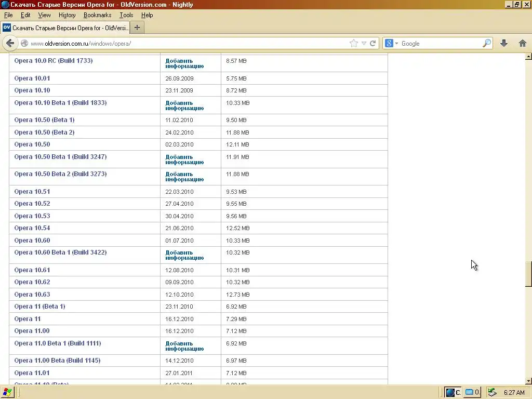Open the Opera 10.51 link
532x399 pixels.
point(32,191)
